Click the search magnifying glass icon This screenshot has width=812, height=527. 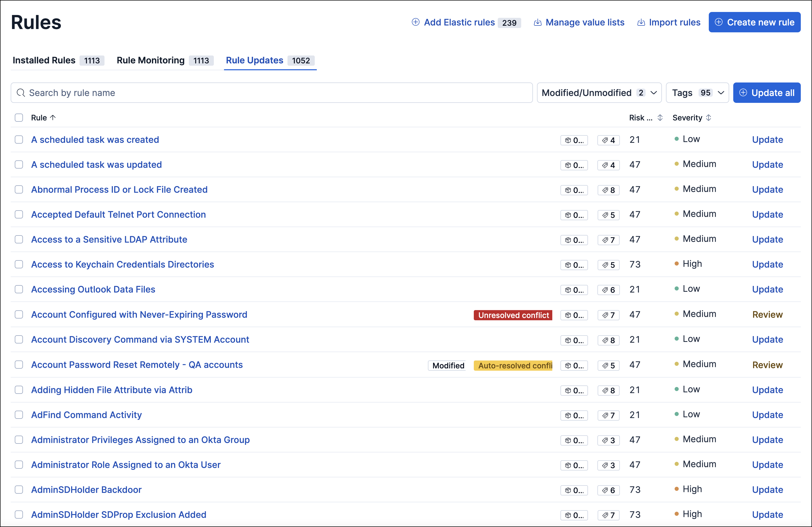[x=21, y=92]
